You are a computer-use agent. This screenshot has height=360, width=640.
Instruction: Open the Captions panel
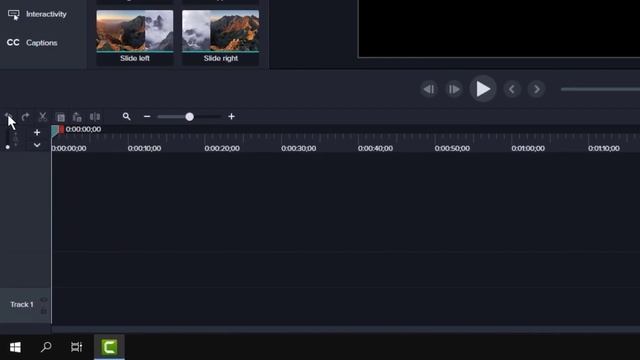[32, 42]
